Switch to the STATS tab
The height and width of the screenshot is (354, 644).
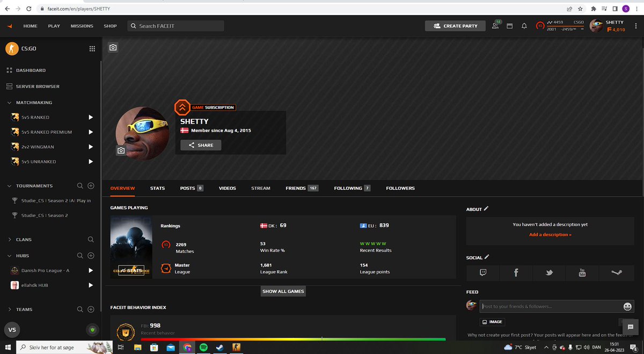click(157, 189)
